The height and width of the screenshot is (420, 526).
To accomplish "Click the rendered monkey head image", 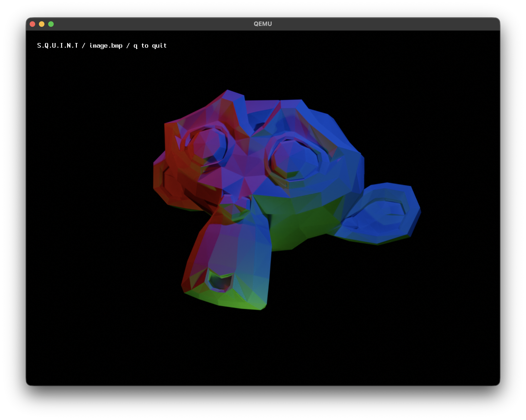I will coord(287,200).
